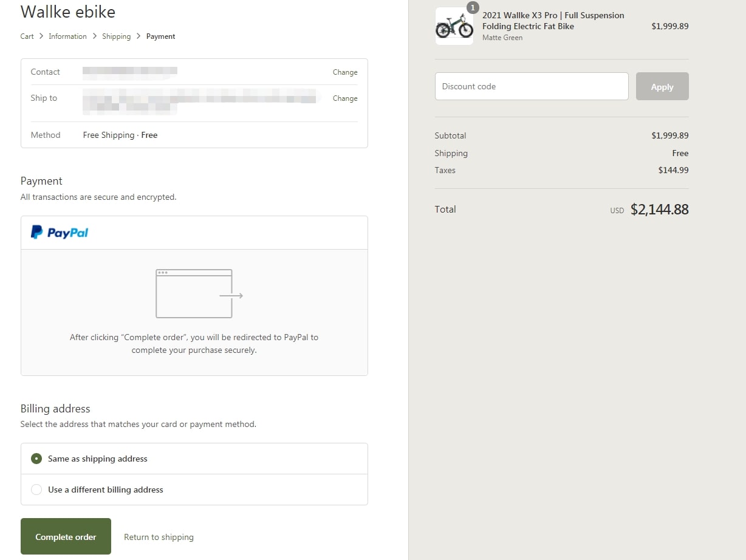Click Complete order button
This screenshot has width=746, height=560.
coord(66,536)
